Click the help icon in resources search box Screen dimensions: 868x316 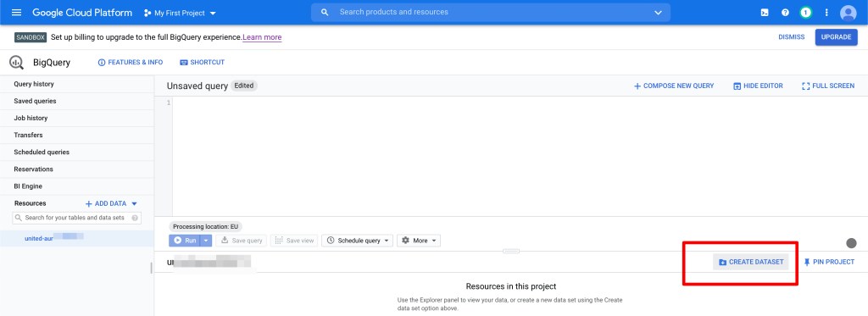[x=135, y=218]
